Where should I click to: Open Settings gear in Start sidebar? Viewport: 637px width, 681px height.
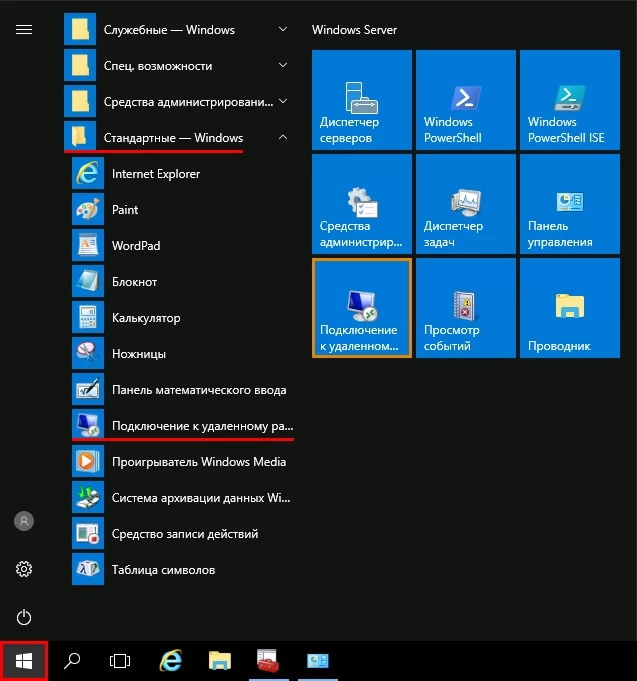coord(25,569)
